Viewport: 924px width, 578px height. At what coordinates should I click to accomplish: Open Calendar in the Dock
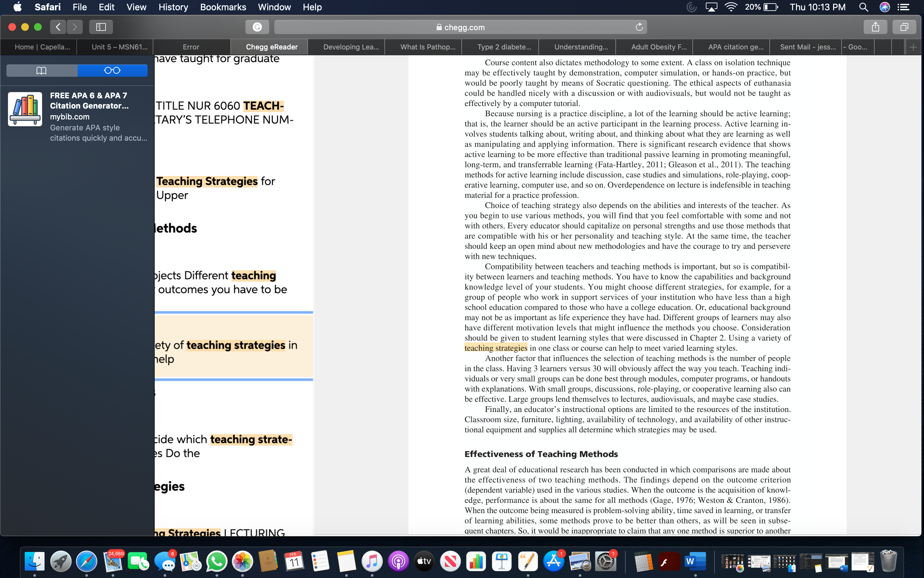295,561
